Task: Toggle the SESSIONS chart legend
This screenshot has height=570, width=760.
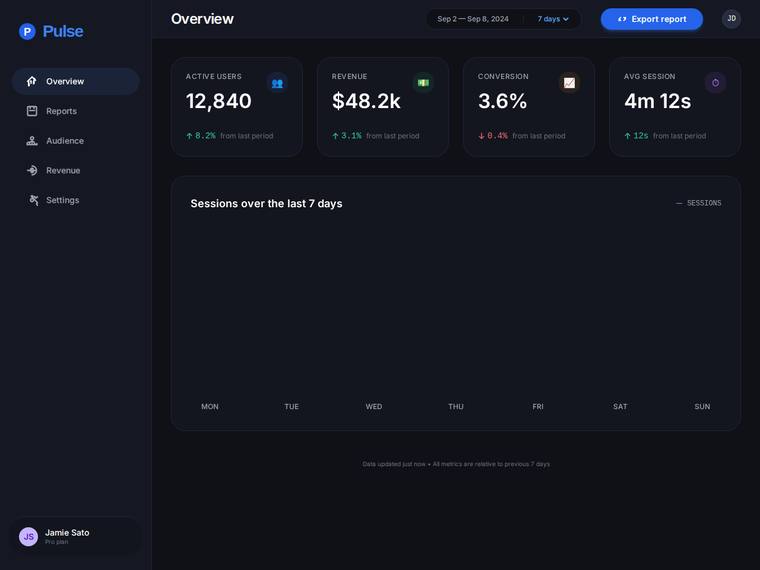Action: pyautogui.click(x=698, y=203)
